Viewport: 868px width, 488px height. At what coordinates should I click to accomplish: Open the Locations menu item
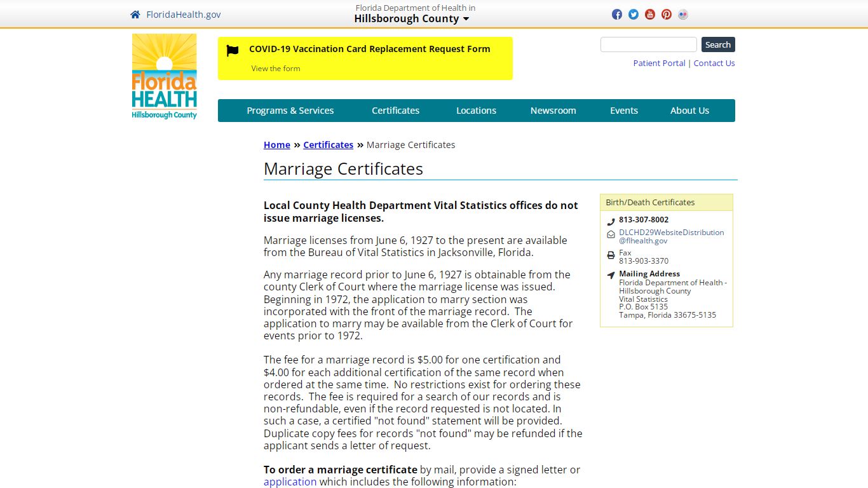tap(476, 111)
